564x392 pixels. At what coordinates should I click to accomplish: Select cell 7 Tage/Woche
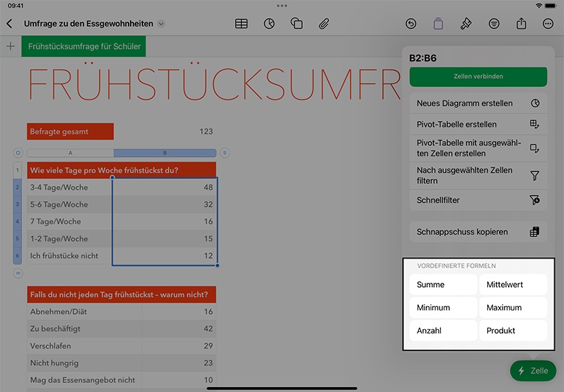[x=70, y=221]
